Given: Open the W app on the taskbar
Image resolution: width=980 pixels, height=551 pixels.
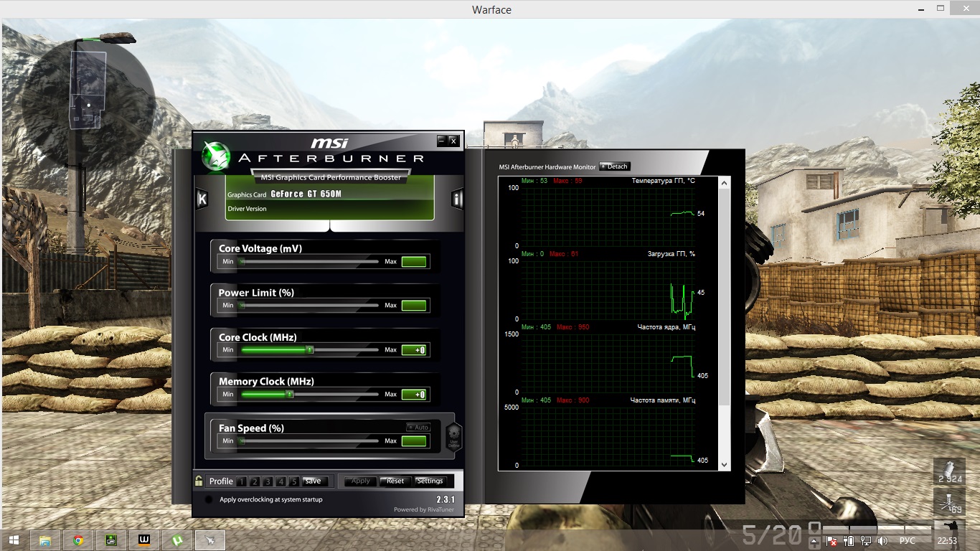Looking at the screenshot, I should click(143, 540).
